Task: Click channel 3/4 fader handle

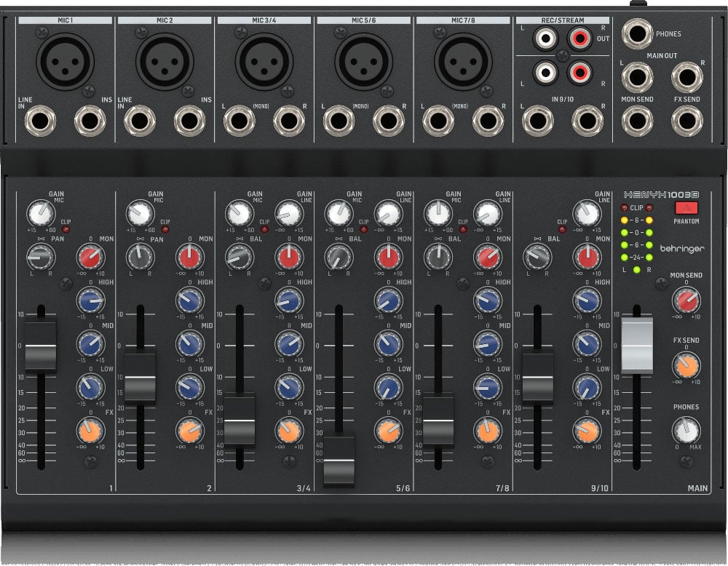Action: point(239,420)
